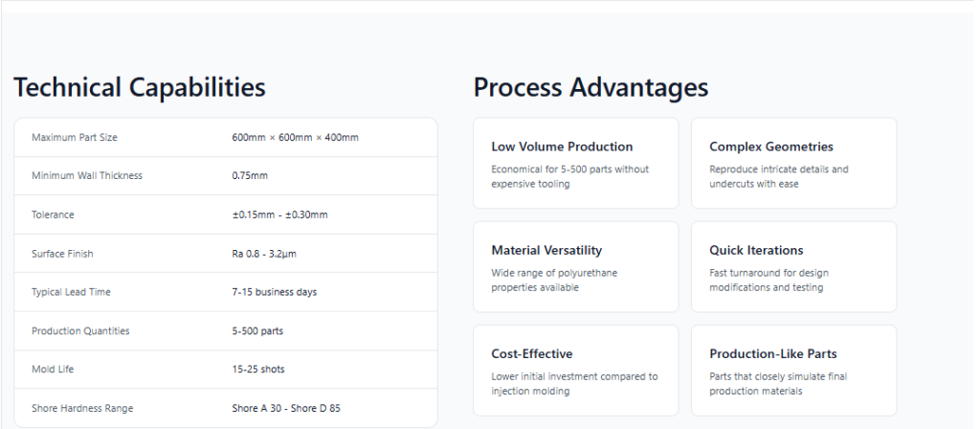The width and height of the screenshot is (980, 429).
Task: Click the 0.75mm wall thickness value
Action: pyautogui.click(x=250, y=176)
